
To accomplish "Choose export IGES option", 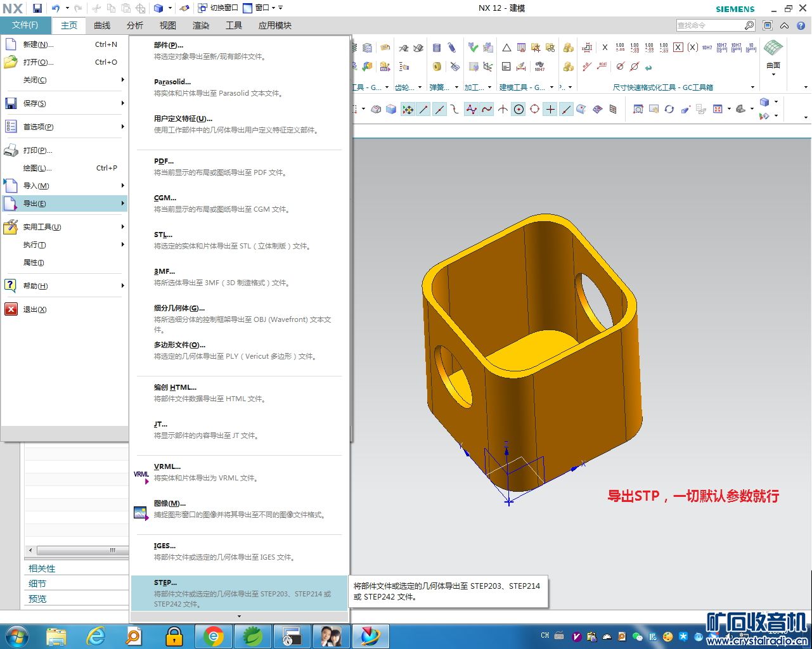I will tap(239, 551).
